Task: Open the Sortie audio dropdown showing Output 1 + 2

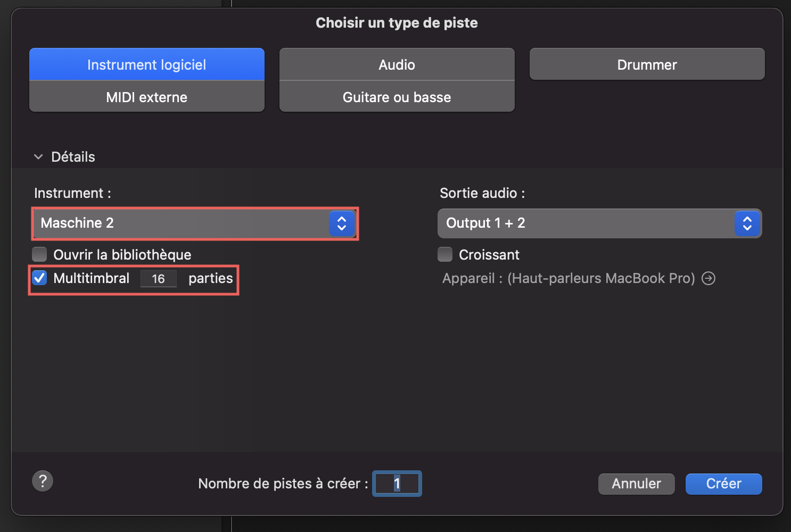Action: pos(600,223)
